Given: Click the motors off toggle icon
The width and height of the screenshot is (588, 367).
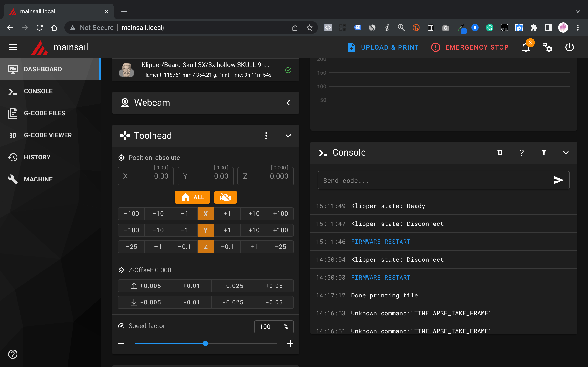Looking at the screenshot, I should [x=226, y=197].
